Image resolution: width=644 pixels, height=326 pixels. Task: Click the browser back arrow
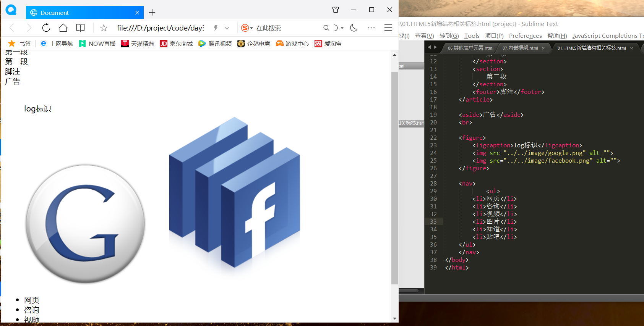click(12, 28)
